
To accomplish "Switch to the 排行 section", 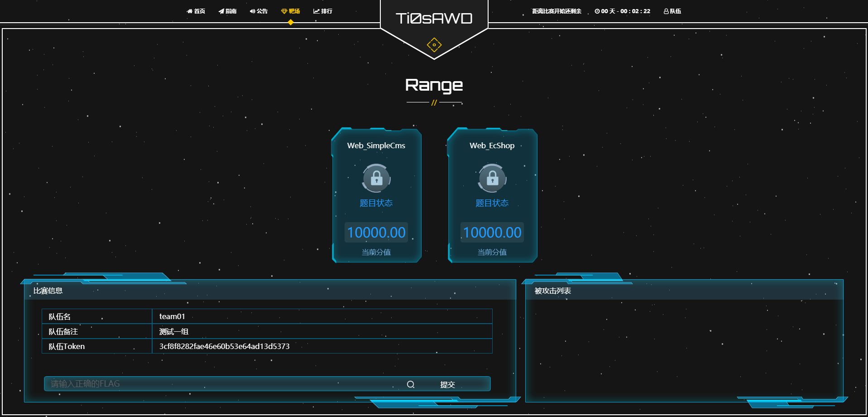I will coord(326,11).
